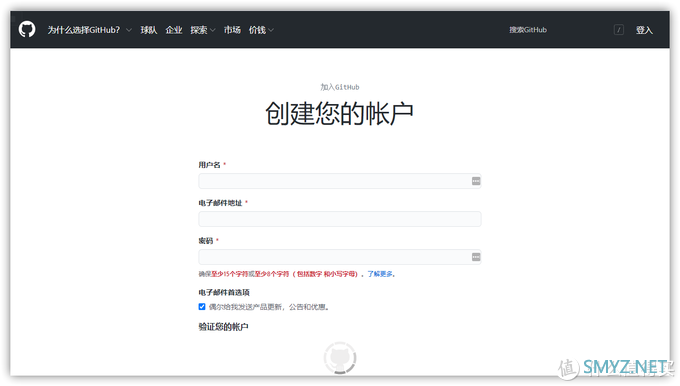Expand the 价钱 menu
The width and height of the screenshot is (680, 386).
tap(261, 30)
